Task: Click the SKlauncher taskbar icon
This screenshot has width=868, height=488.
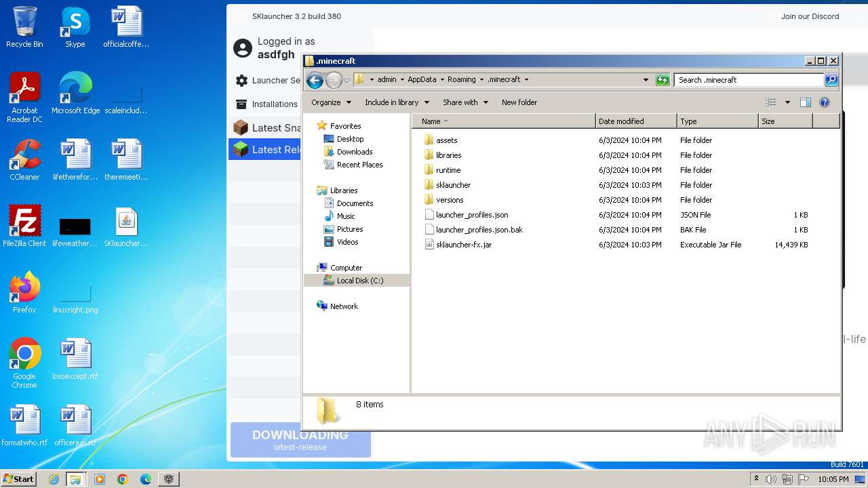Action: pos(169,479)
